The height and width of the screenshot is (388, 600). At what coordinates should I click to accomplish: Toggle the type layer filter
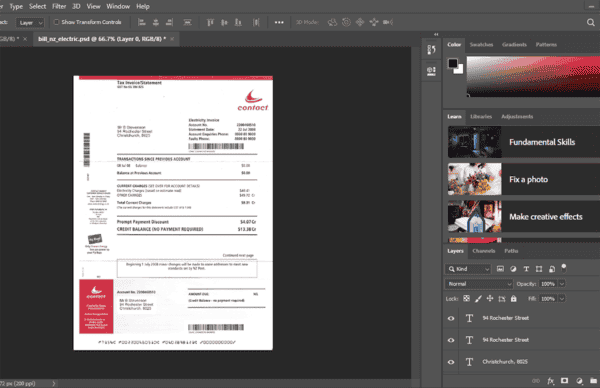(526, 269)
